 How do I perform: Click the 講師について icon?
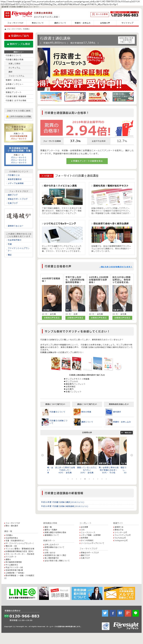[77, 422]
